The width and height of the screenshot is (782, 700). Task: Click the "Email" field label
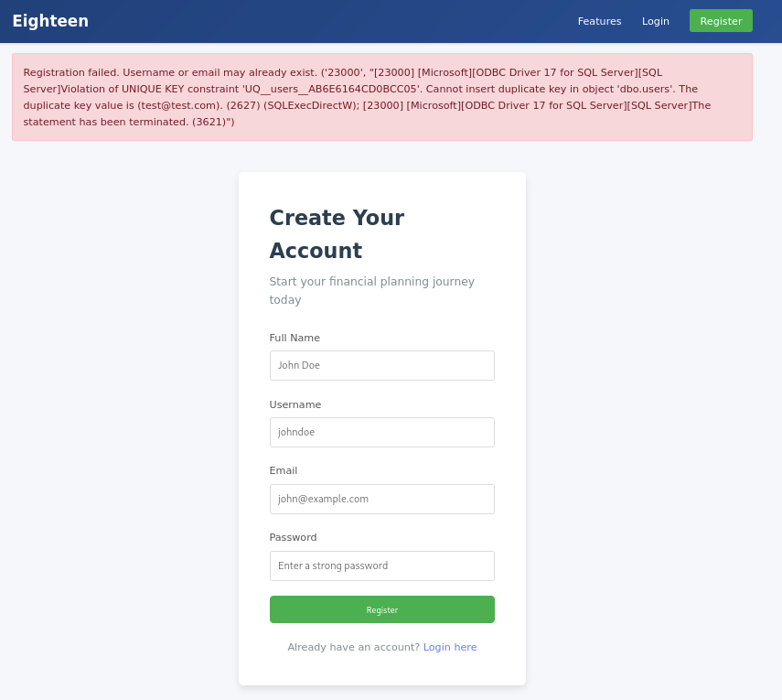284,470
